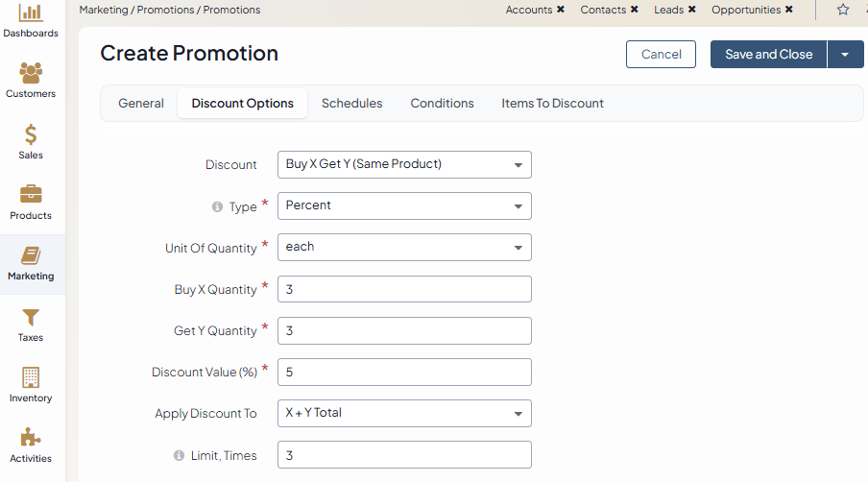Click the Discount Value (%) field

[x=403, y=372]
